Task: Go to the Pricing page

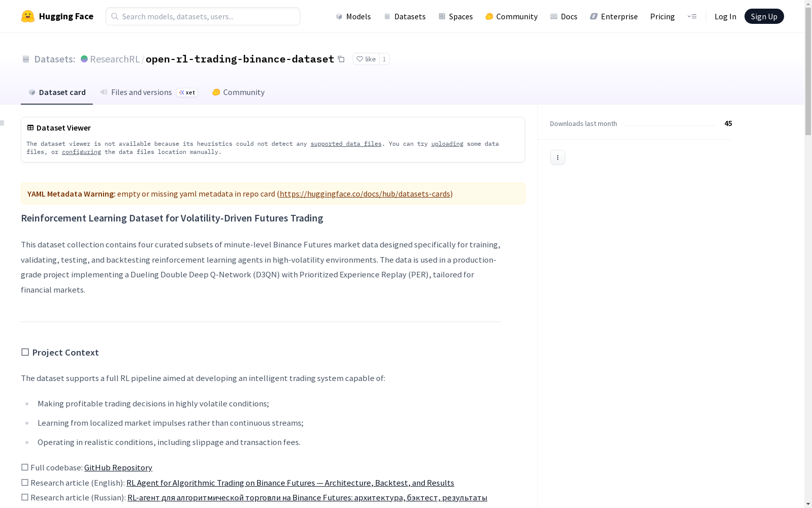Action: coord(662,16)
